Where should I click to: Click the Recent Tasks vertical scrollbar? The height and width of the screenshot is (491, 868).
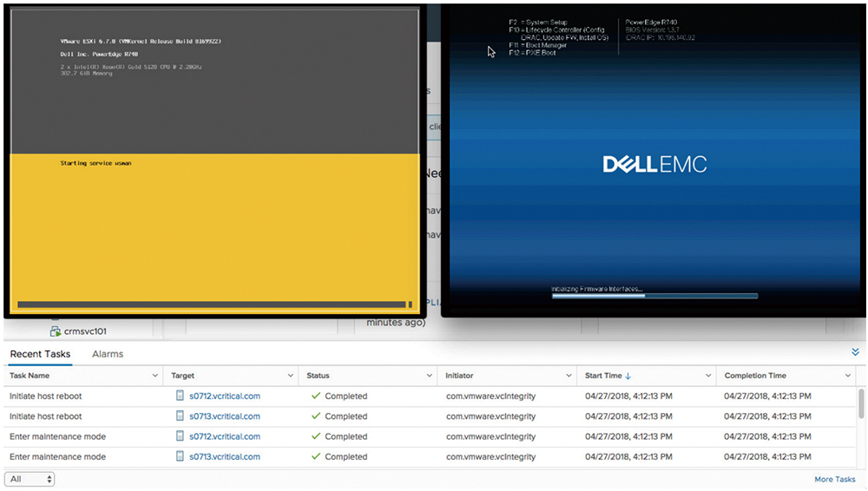tap(861, 403)
